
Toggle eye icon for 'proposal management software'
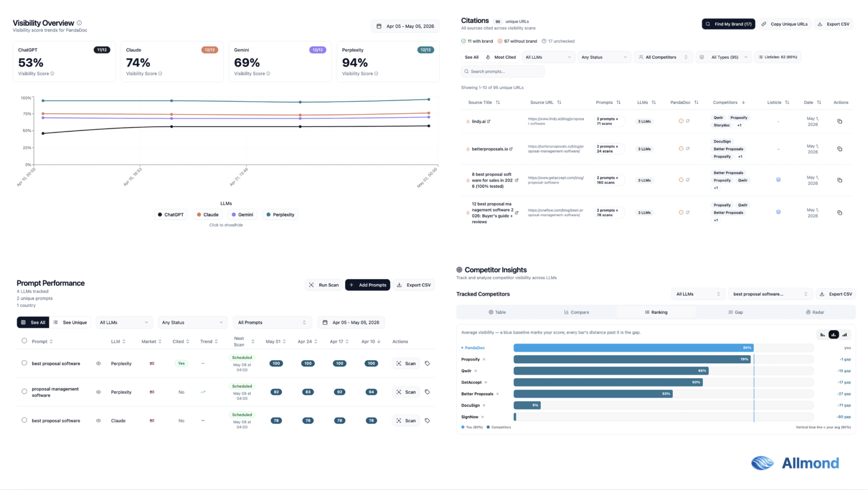[x=99, y=392]
